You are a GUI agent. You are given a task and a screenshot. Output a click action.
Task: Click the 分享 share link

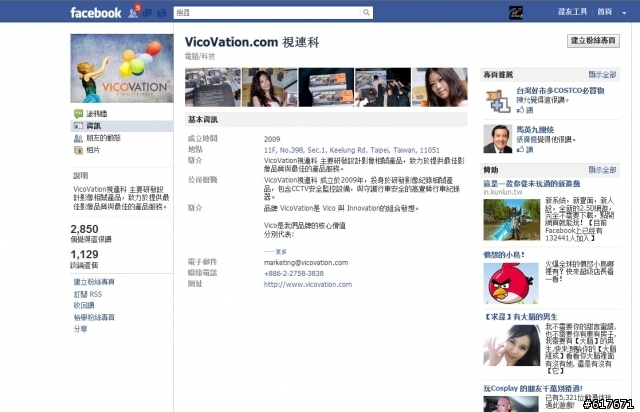80,329
